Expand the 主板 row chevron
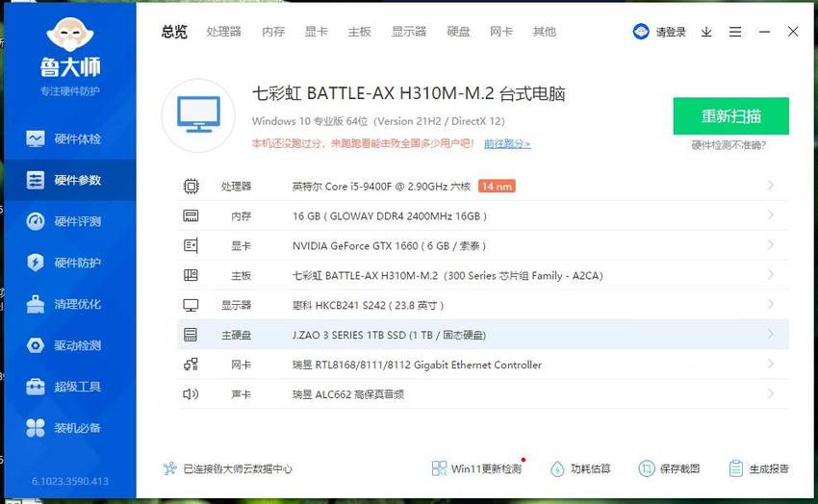The image size is (818, 504). click(x=771, y=275)
